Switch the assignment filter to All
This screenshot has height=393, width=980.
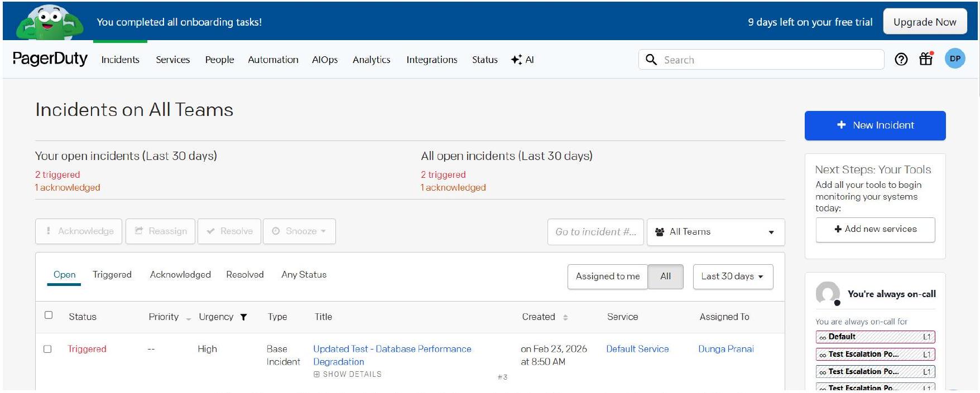point(665,276)
